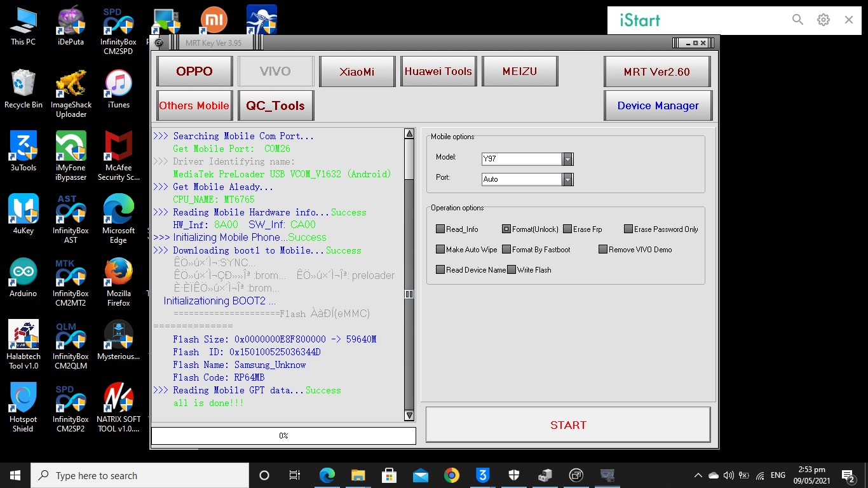This screenshot has height=488, width=868.
Task: Click iStart search magnifier icon
Action: 797,20
